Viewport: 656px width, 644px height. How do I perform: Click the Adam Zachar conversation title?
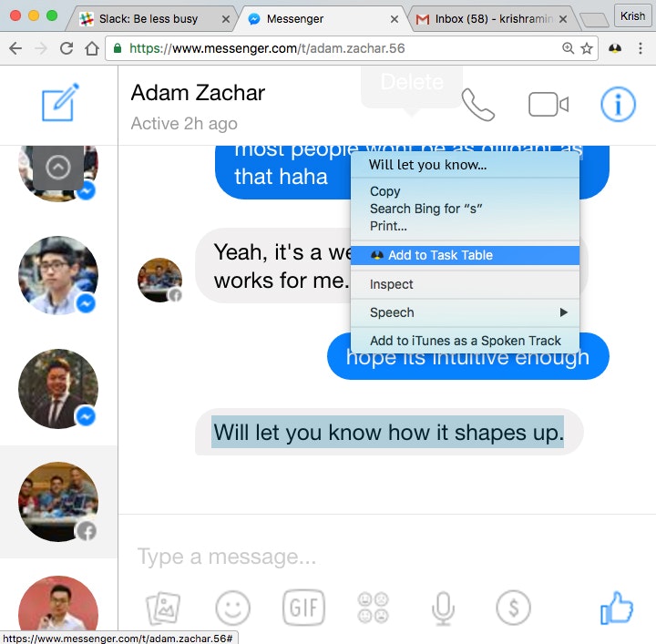[198, 93]
